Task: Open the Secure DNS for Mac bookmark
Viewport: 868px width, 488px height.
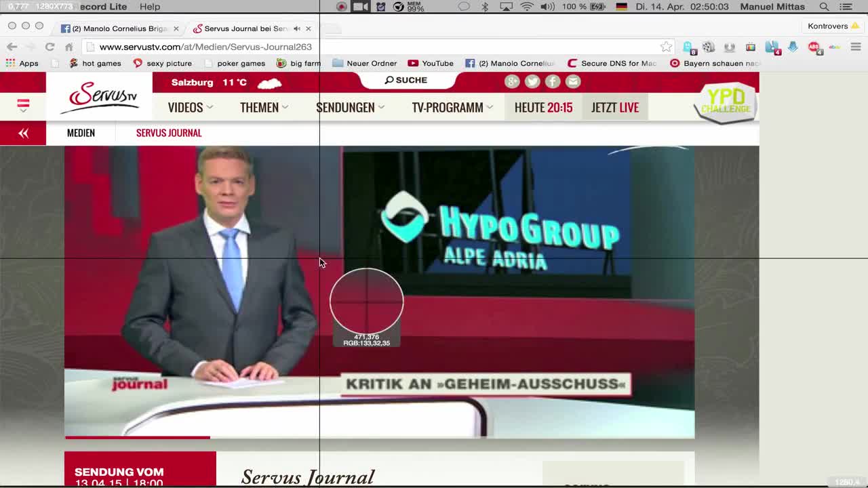Action: click(x=612, y=63)
